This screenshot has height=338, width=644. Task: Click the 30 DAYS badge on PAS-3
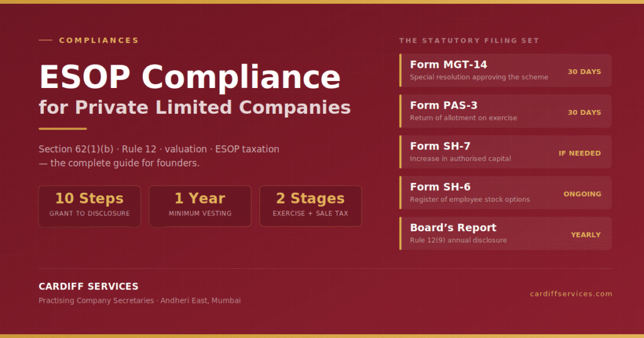(584, 112)
